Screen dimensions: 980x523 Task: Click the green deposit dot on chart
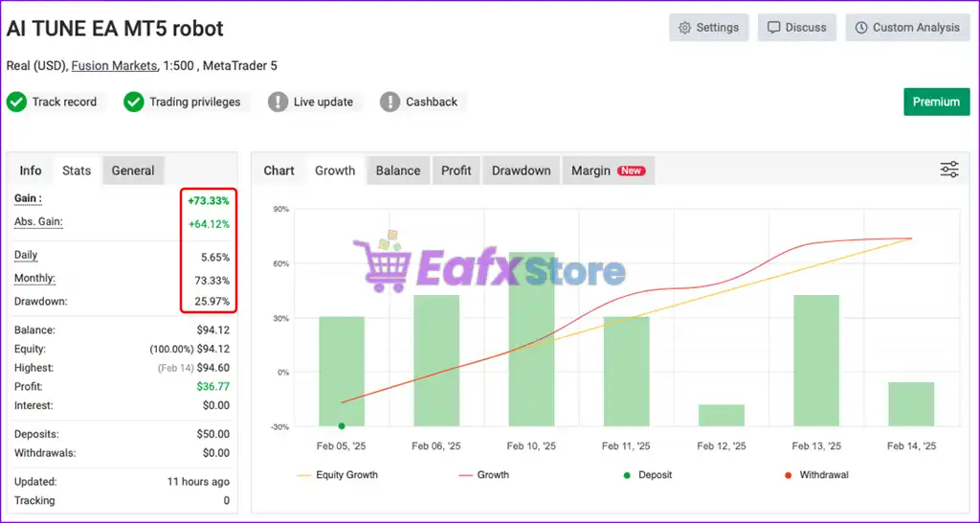[342, 426]
